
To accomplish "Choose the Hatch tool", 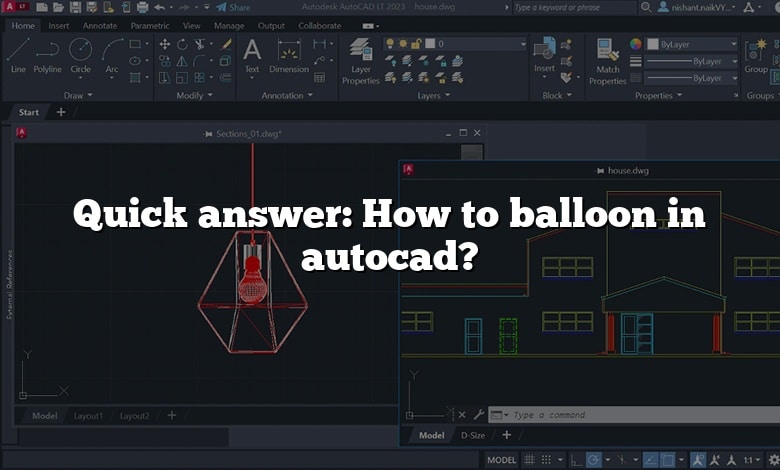I will 135,77.
